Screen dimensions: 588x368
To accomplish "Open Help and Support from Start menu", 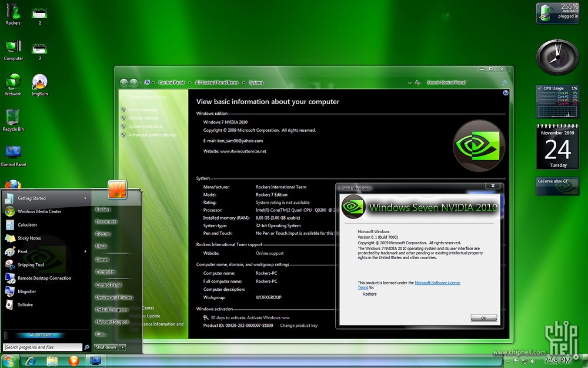I will (x=112, y=322).
